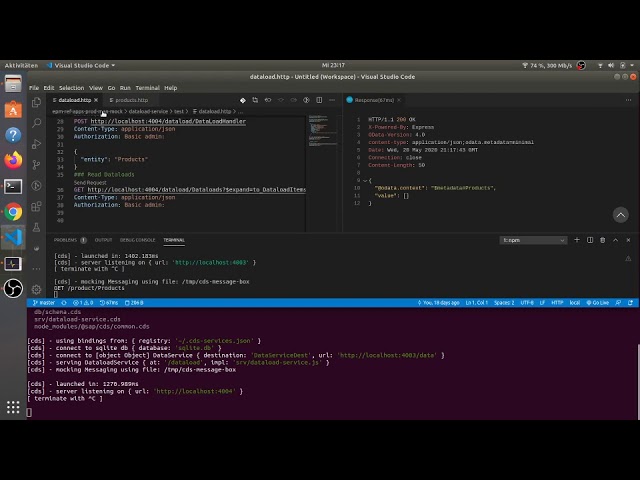
Task: Open Google Chrome from the Ubuntu dock
Action: pos(13,212)
